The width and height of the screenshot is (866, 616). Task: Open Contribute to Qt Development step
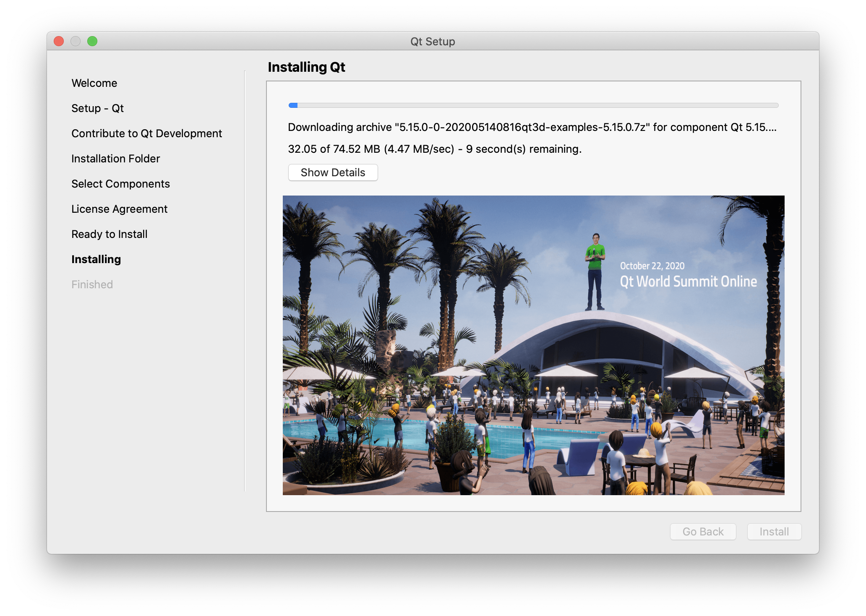[146, 133]
